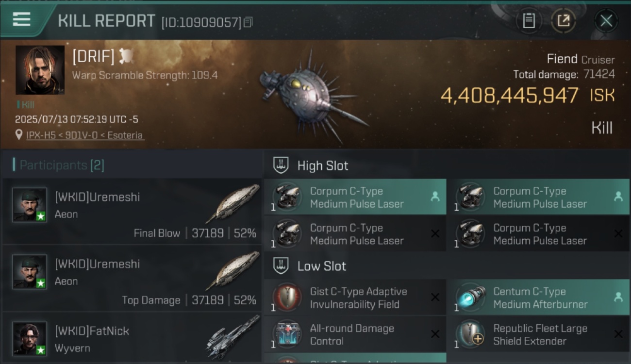
Task: Open Uremeshi portrait in Top Damage row
Action: coord(30,272)
